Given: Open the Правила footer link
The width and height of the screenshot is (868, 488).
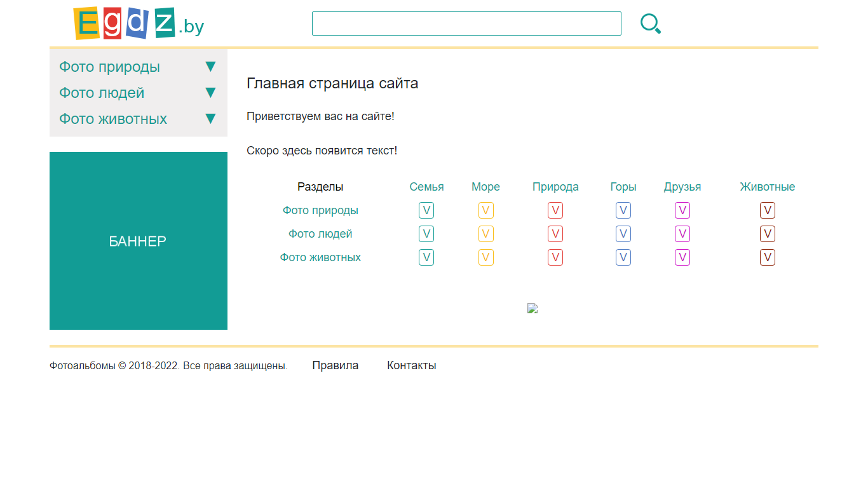Looking at the screenshot, I should pyautogui.click(x=336, y=365).
